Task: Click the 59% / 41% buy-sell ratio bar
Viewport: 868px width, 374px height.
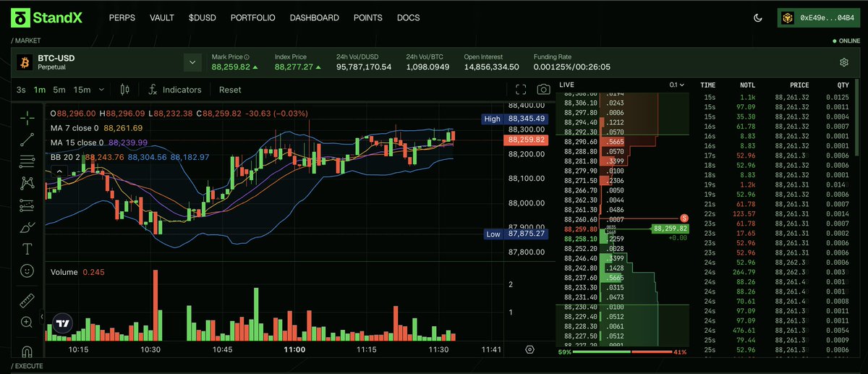Action: point(623,352)
